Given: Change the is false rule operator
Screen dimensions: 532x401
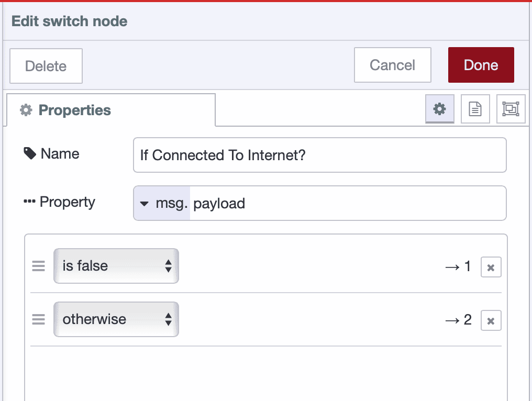Looking at the screenshot, I should click(x=115, y=266).
